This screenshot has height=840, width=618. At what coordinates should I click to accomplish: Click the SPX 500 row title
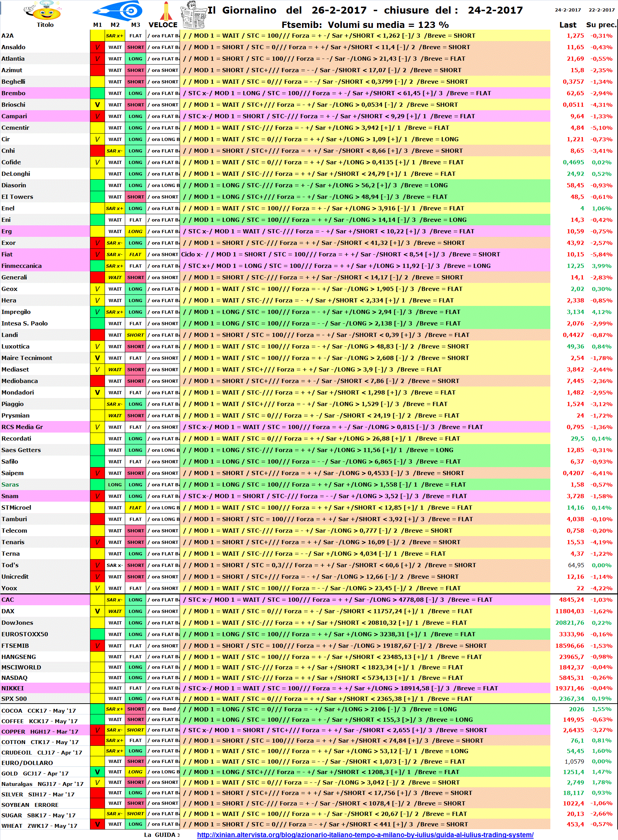pyautogui.click(x=14, y=699)
